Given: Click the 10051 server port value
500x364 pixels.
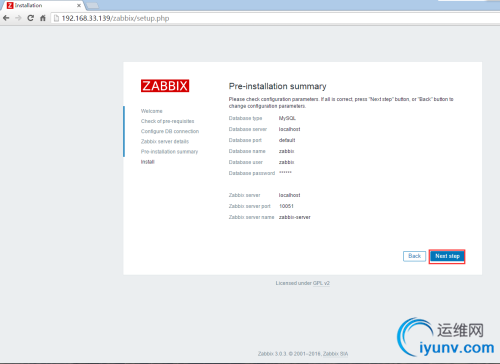Looking at the screenshot, I should (286, 206).
